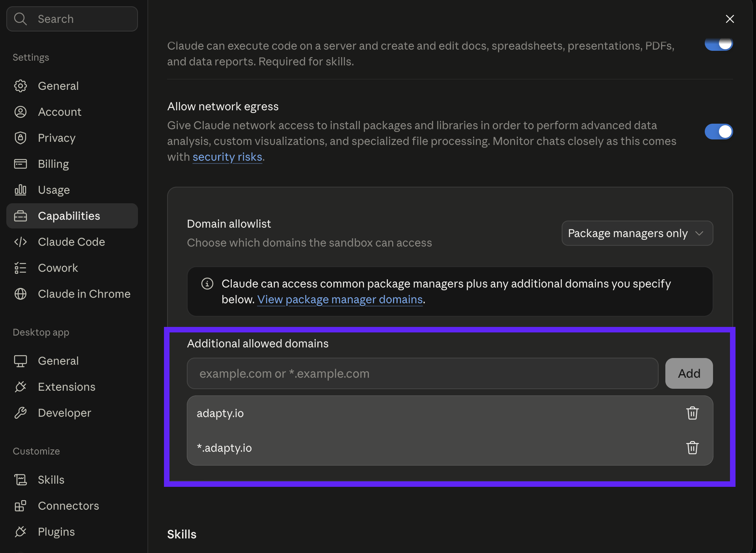The height and width of the screenshot is (553, 756).
Task: Open Skills under Customize
Action: (72, 480)
